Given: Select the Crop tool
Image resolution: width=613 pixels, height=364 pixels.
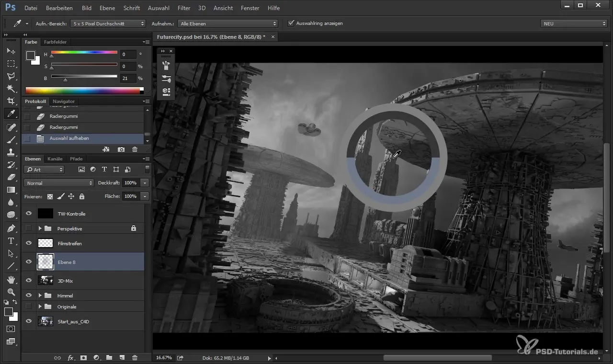Looking at the screenshot, I should (11, 101).
